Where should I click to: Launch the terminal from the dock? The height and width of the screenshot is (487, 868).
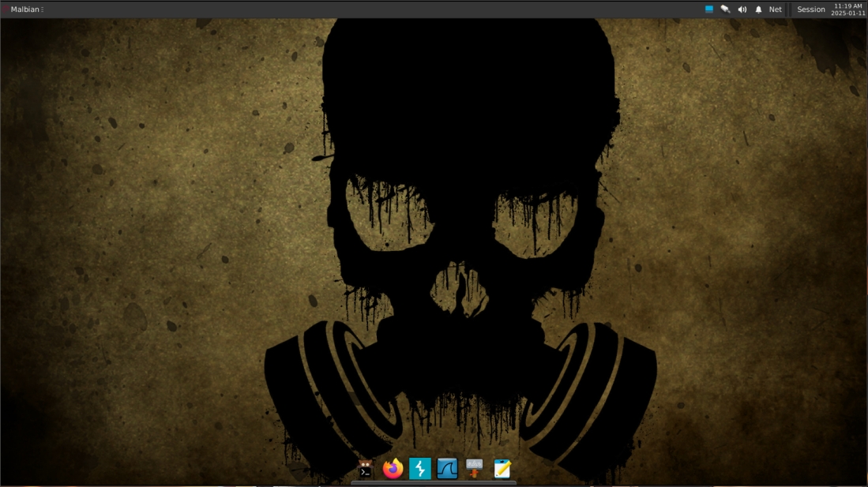pos(366,469)
